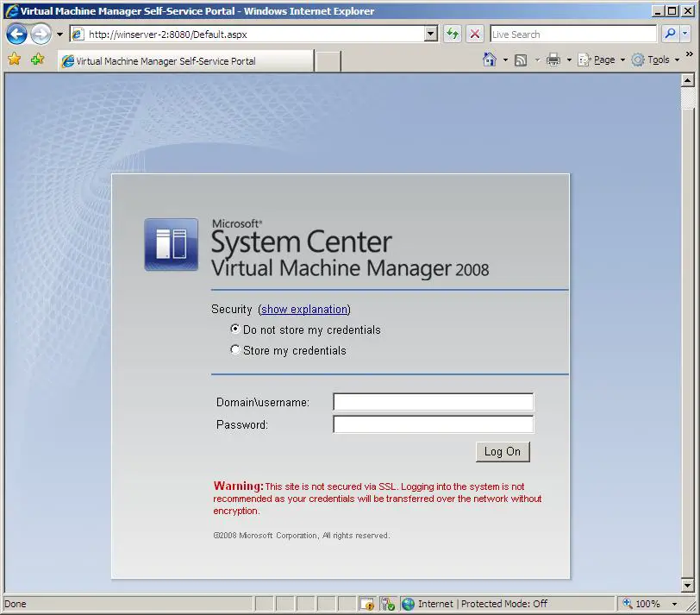Screen dimensions: 700x615
Task: Click the Search magnifier icon
Action: pos(670,34)
